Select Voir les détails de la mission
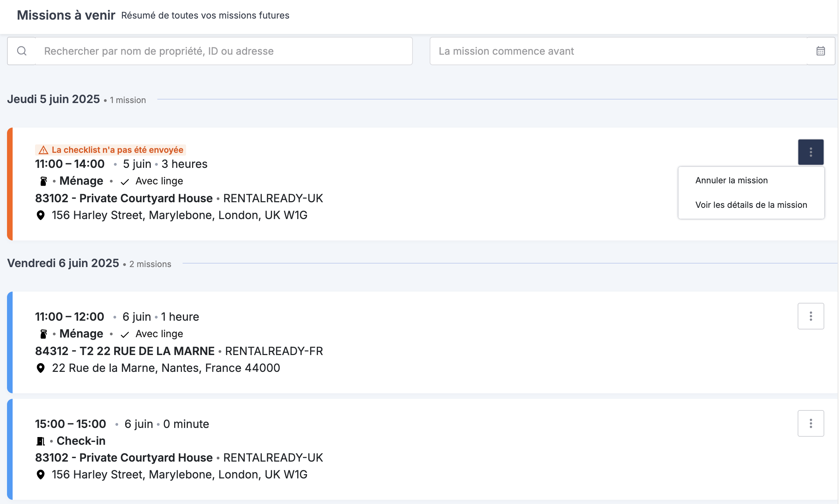This screenshot has height=504, width=839. (x=751, y=205)
